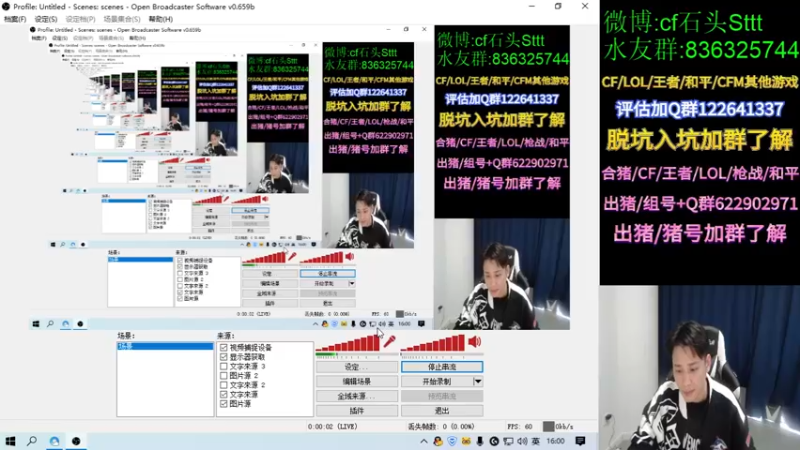The width and height of the screenshot is (800, 450).
Task: Enable the 图片源 2 source
Action: coord(223,376)
